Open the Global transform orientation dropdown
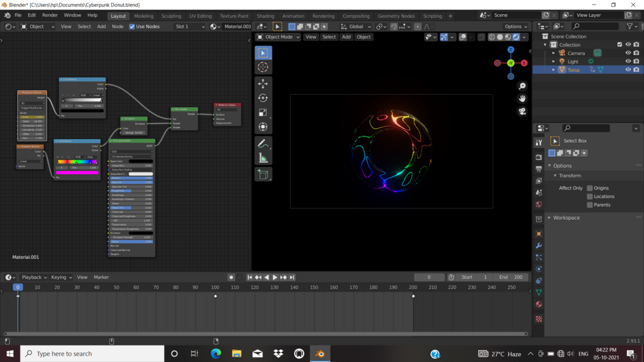The width and height of the screenshot is (644, 362). click(x=356, y=26)
